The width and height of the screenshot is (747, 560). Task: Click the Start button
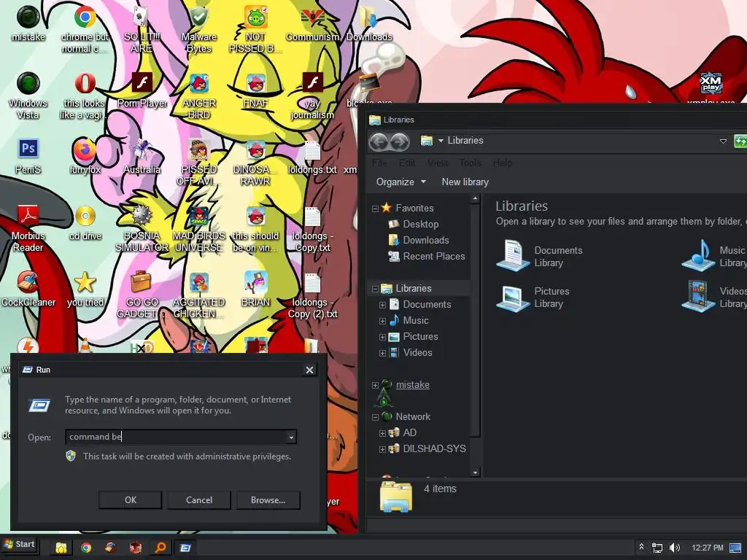coord(20,545)
